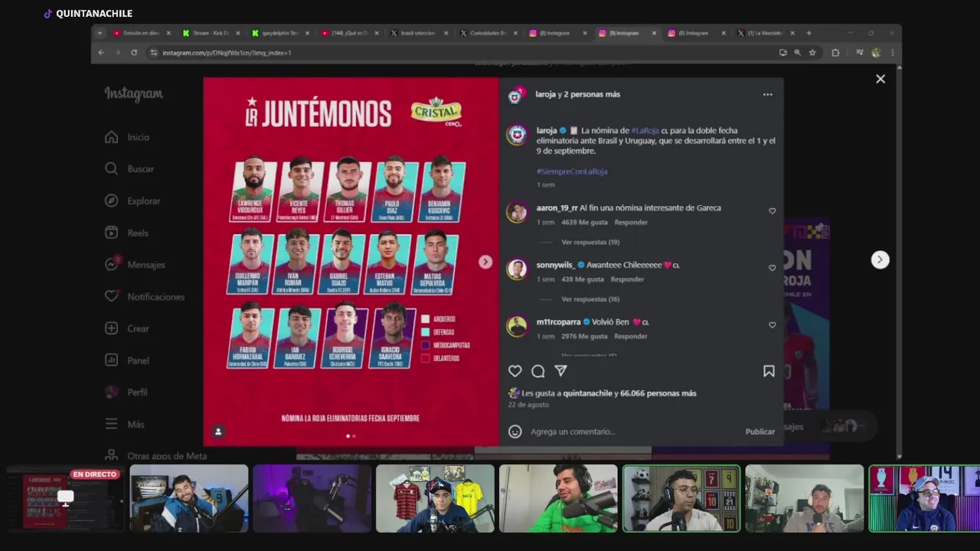Like the post with heart icon
The image size is (980, 551).
(515, 371)
